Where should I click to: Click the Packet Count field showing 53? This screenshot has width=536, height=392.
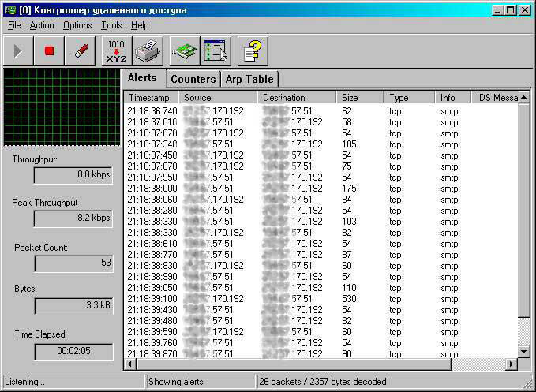click(74, 263)
